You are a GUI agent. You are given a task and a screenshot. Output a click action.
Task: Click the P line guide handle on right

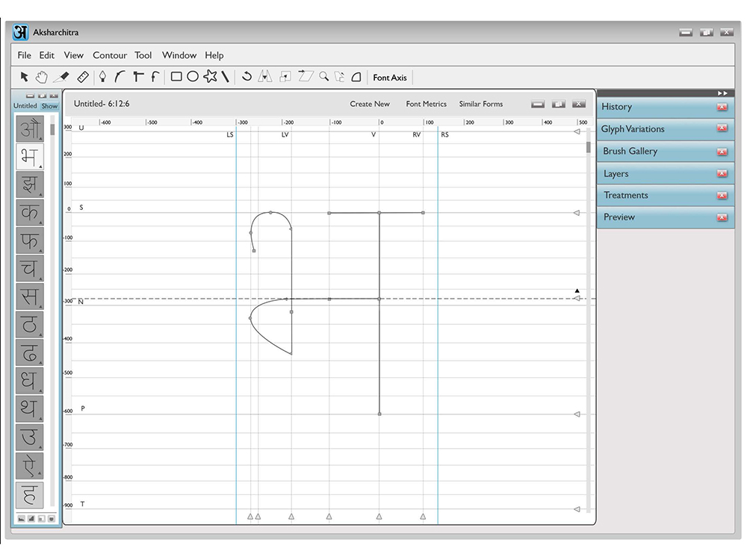pos(577,414)
